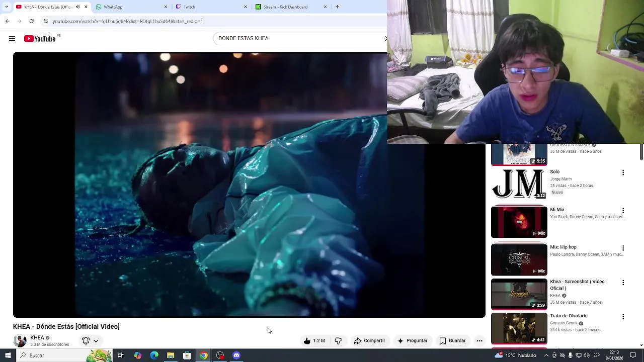Open options menu for Mi Mix
The height and width of the screenshot is (362, 644).
pos(623,211)
